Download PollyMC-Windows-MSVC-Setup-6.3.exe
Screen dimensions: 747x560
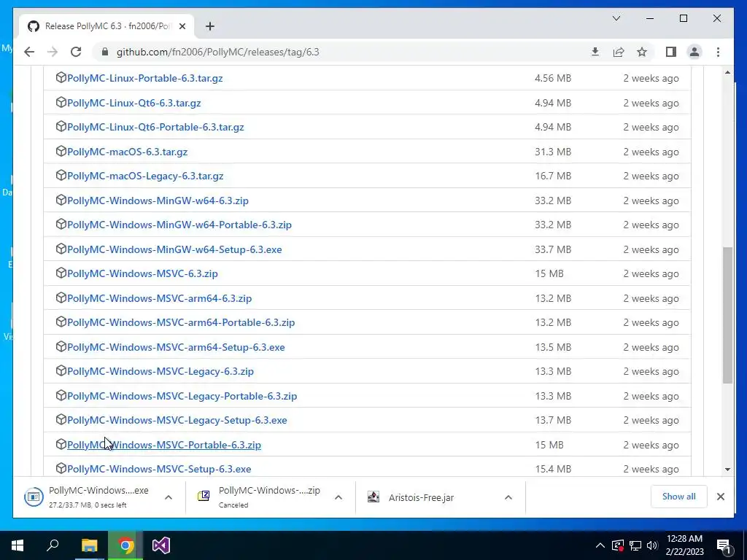coord(159,469)
